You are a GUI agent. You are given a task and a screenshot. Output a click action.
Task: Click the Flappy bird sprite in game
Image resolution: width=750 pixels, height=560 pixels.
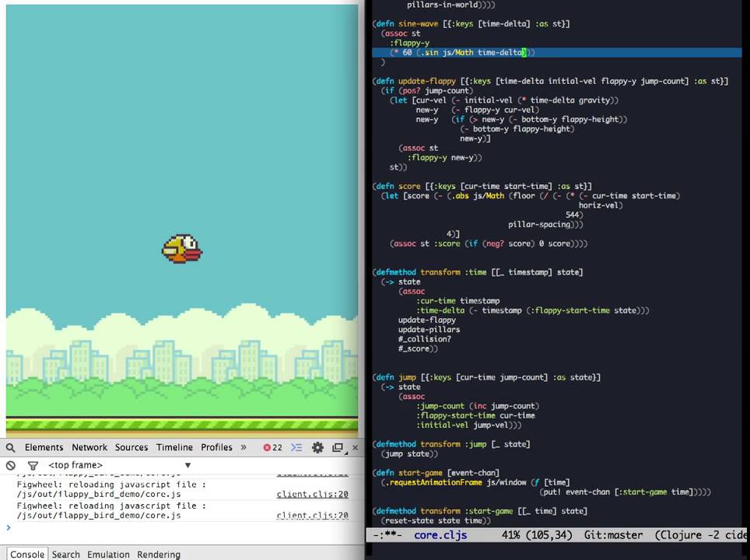pyautogui.click(x=182, y=249)
